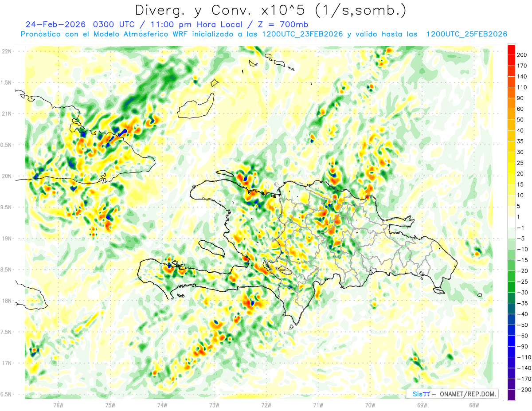Image resolution: width=532 pixels, height=411 pixels.
Task: Select the 68W longitude label
Action: point(473,405)
